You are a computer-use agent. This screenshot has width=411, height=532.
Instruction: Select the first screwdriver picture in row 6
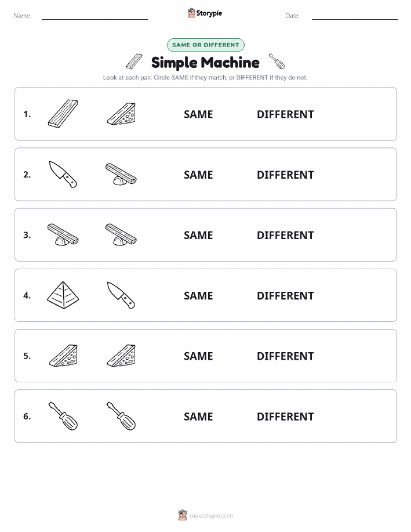click(63, 416)
